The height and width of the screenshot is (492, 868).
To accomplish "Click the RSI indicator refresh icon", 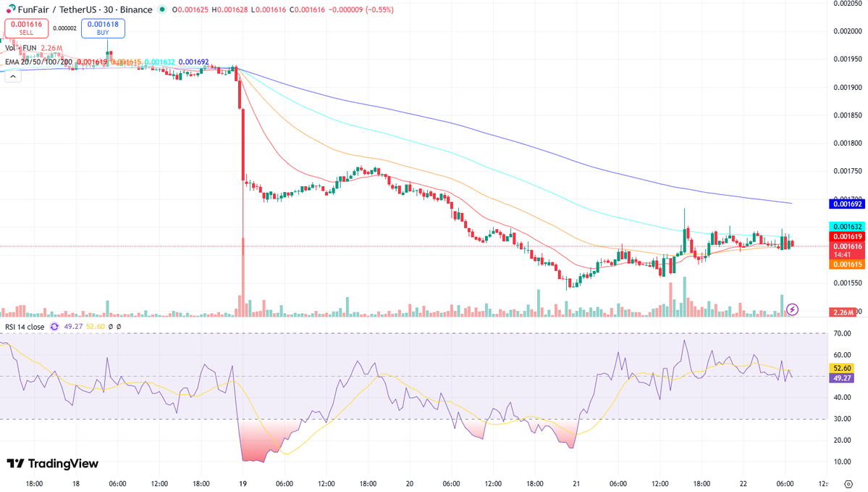I will [54, 327].
